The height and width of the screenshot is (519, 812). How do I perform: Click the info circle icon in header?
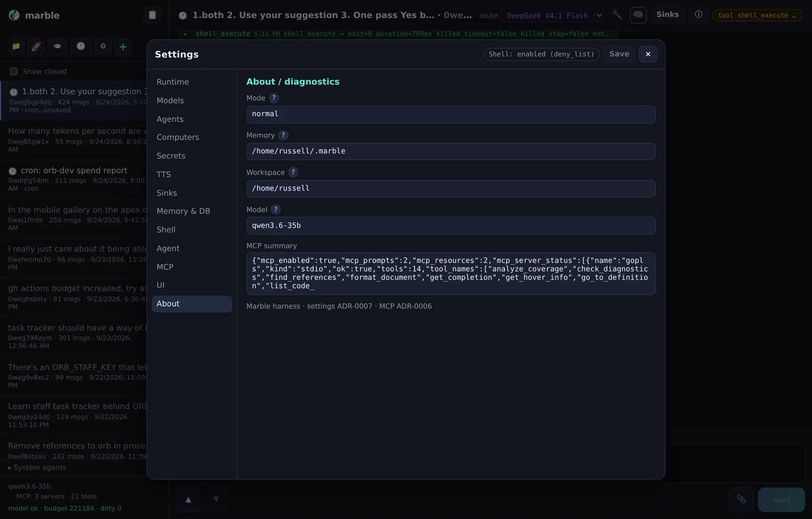pos(699,15)
